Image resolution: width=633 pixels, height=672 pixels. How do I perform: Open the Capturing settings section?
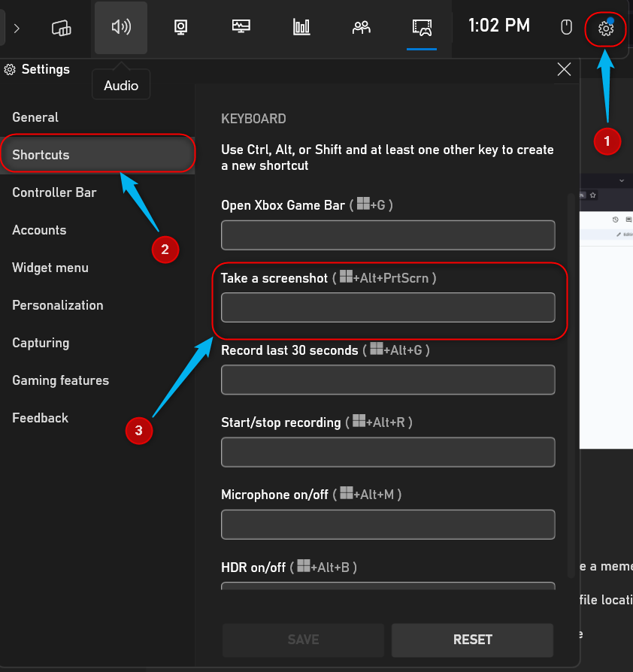[41, 343]
